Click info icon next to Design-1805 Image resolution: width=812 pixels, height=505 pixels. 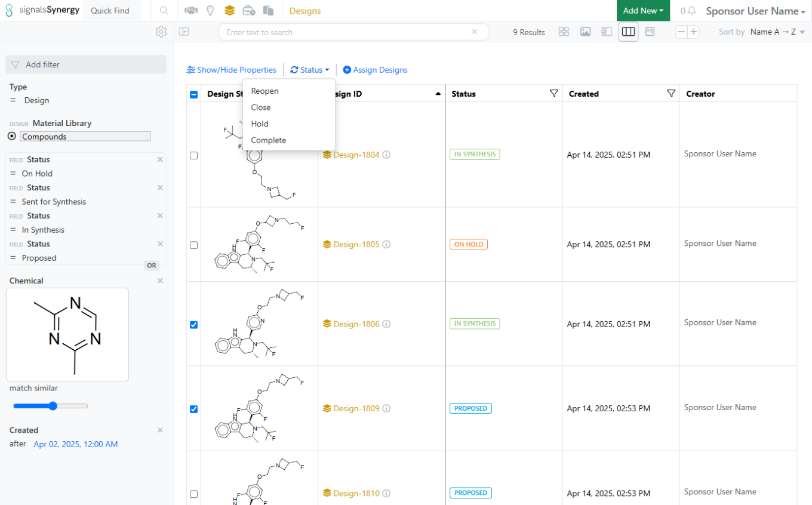click(386, 244)
